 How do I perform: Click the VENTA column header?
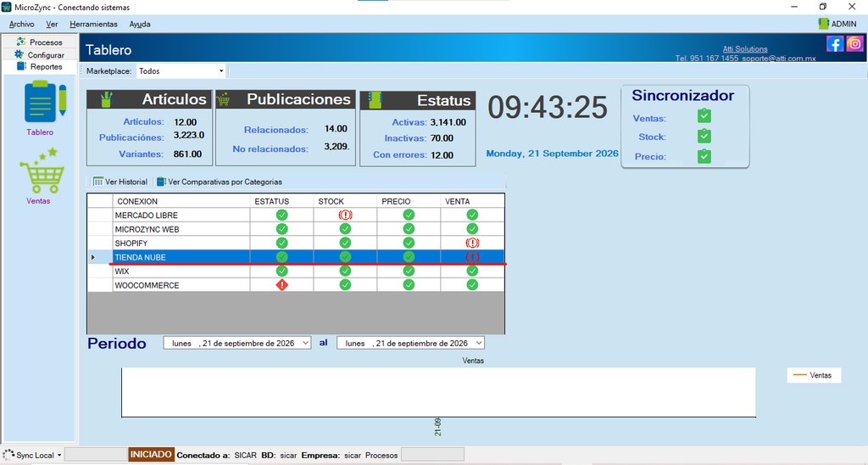pos(472,201)
